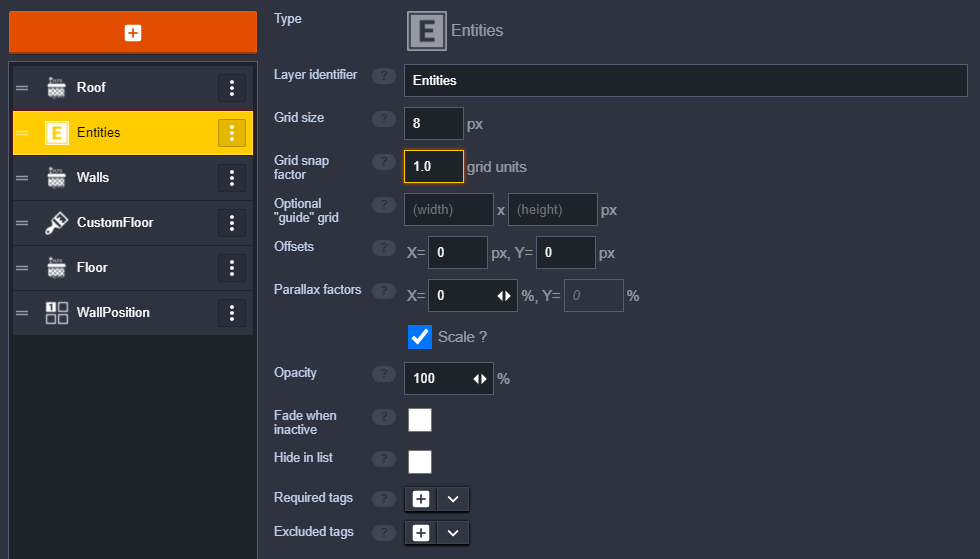This screenshot has width=980, height=559.
Task: Click the Roof tile layer icon
Action: 56,88
